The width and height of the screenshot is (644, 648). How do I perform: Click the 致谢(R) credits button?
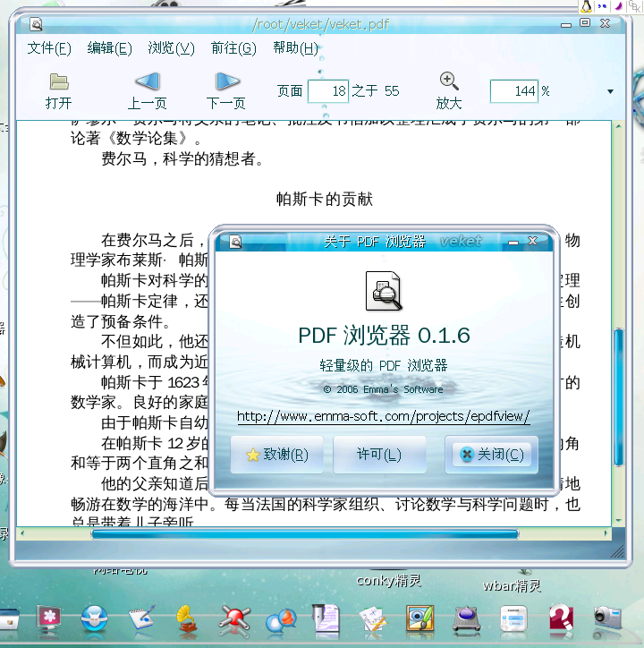[276, 455]
